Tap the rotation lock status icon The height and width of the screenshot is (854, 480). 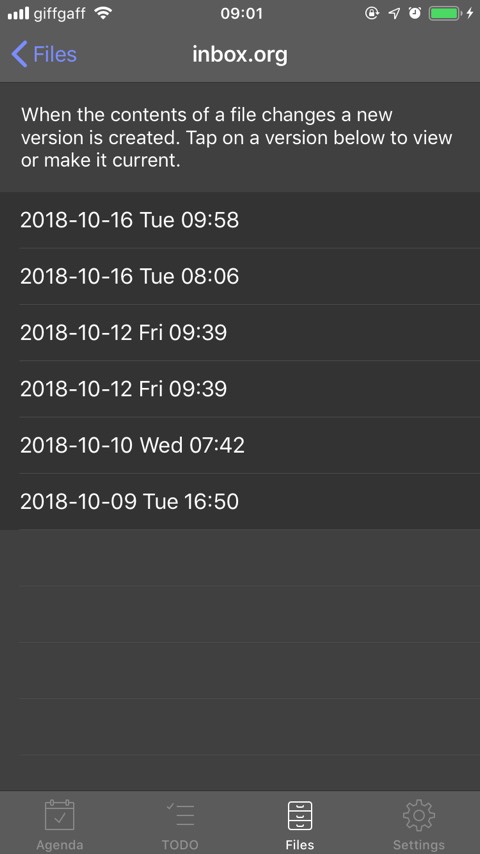pyautogui.click(x=372, y=14)
